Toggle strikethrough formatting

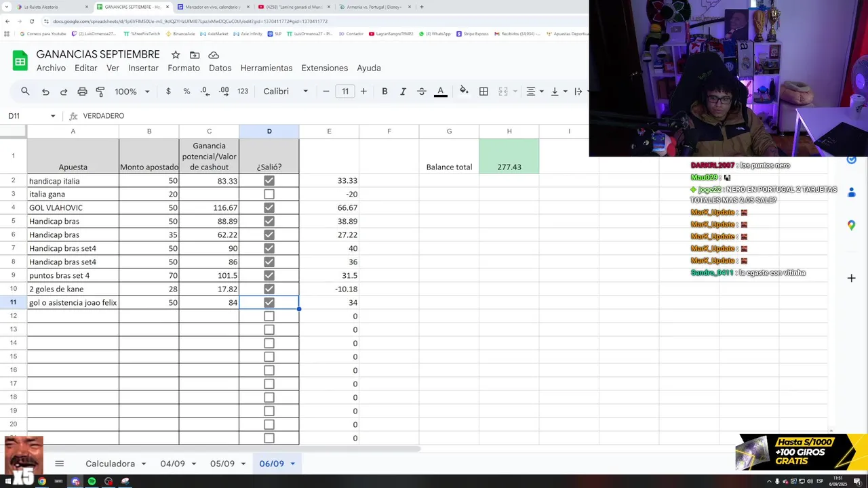point(421,91)
